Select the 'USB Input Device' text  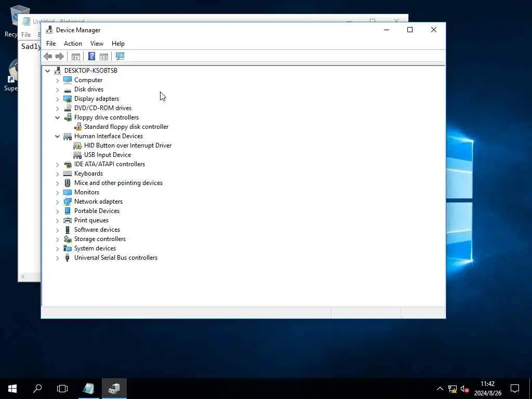click(108, 155)
